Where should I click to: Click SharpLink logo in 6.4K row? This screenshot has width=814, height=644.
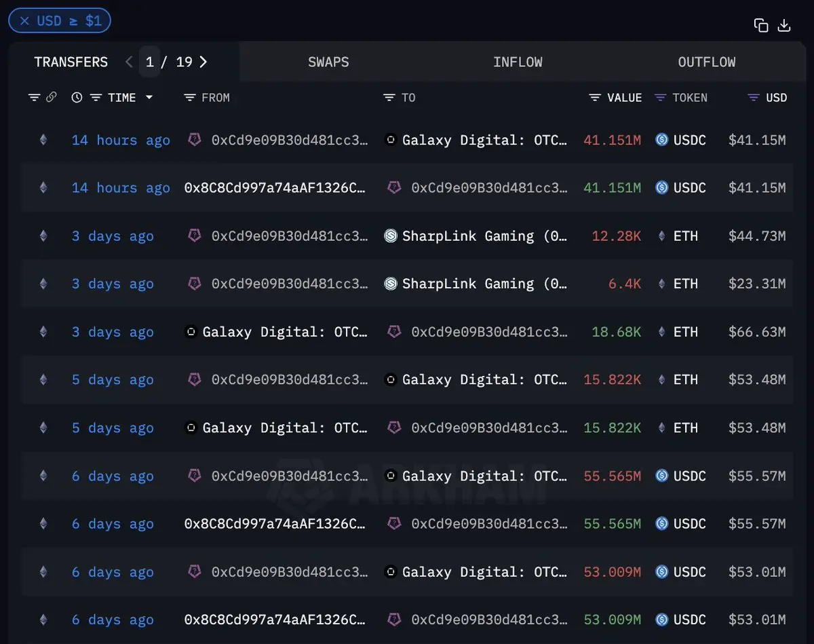tap(390, 284)
